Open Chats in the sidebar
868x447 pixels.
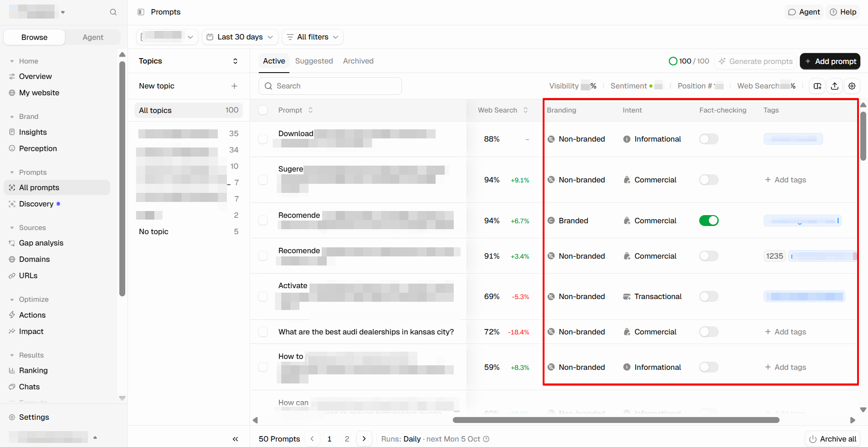pyautogui.click(x=29, y=387)
